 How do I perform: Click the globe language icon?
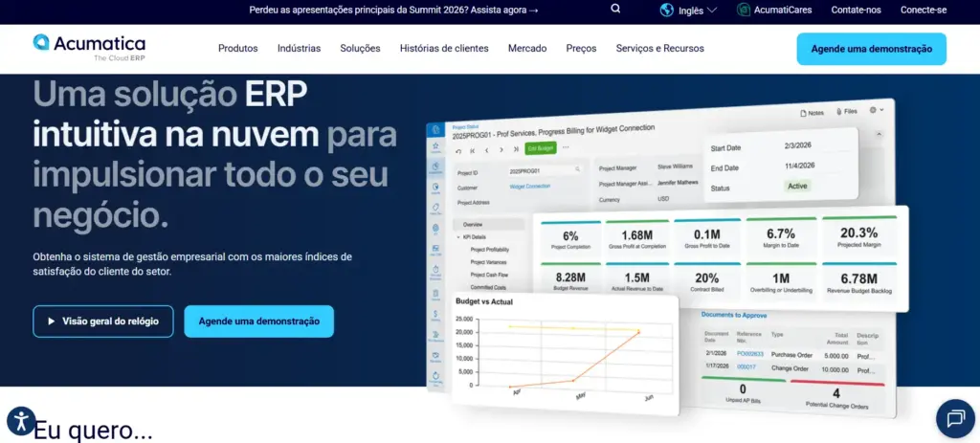click(667, 10)
